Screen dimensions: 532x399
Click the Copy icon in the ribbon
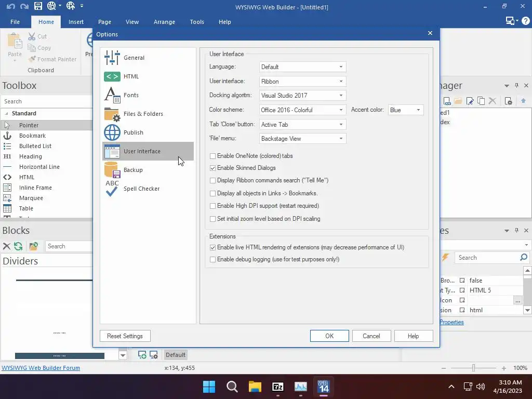pyautogui.click(x=32, y=48)
